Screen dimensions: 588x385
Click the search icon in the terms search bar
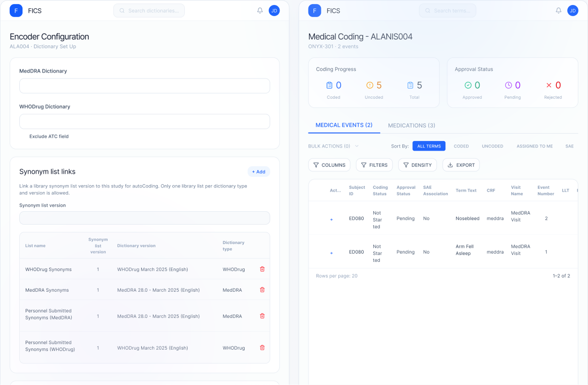428,10
